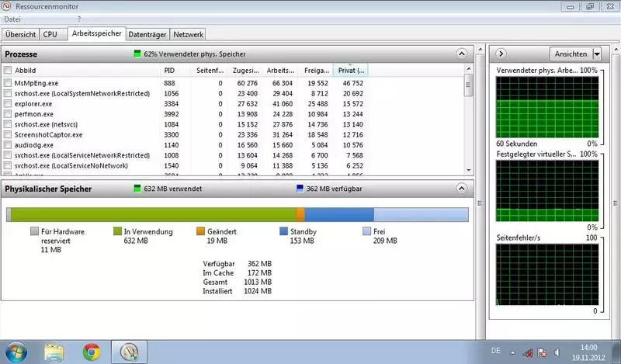
Task: Click the blue 362 MB verfügbar indicator
Action: (x=300, y=189)
